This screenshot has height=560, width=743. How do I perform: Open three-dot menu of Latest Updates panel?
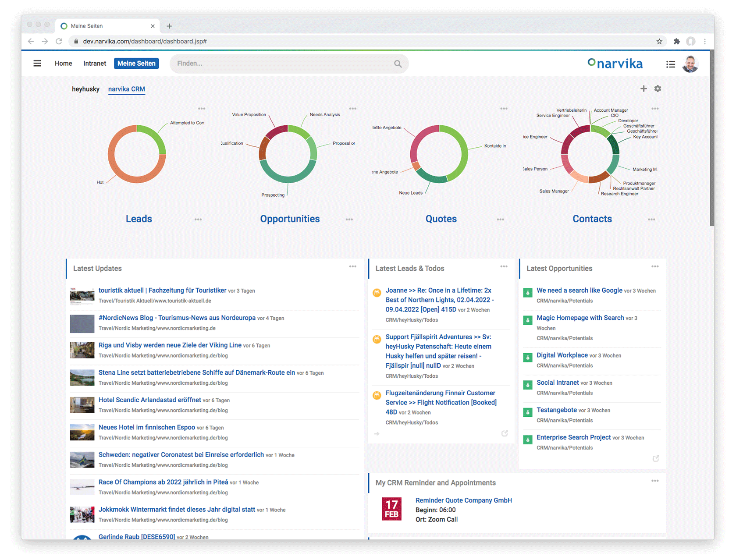pyautogui.click(x=353, y=266)
